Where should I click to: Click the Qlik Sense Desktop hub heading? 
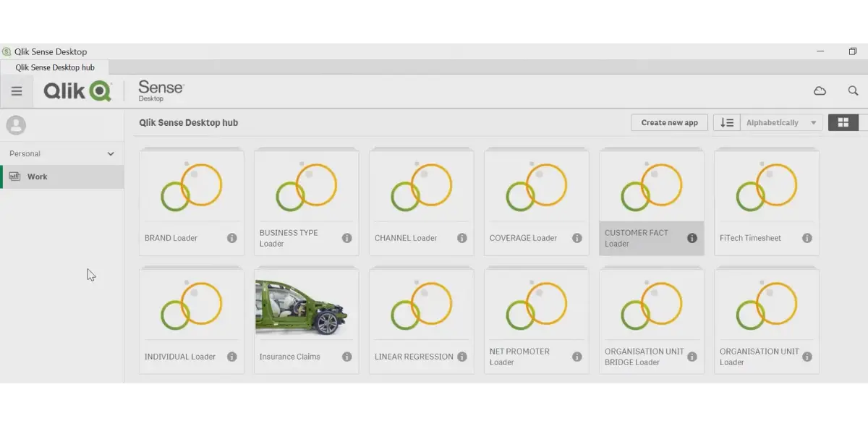click(x=189, y=123)
